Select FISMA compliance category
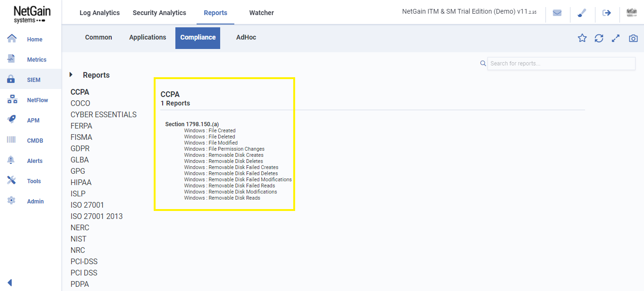 [x=82, y=137]
